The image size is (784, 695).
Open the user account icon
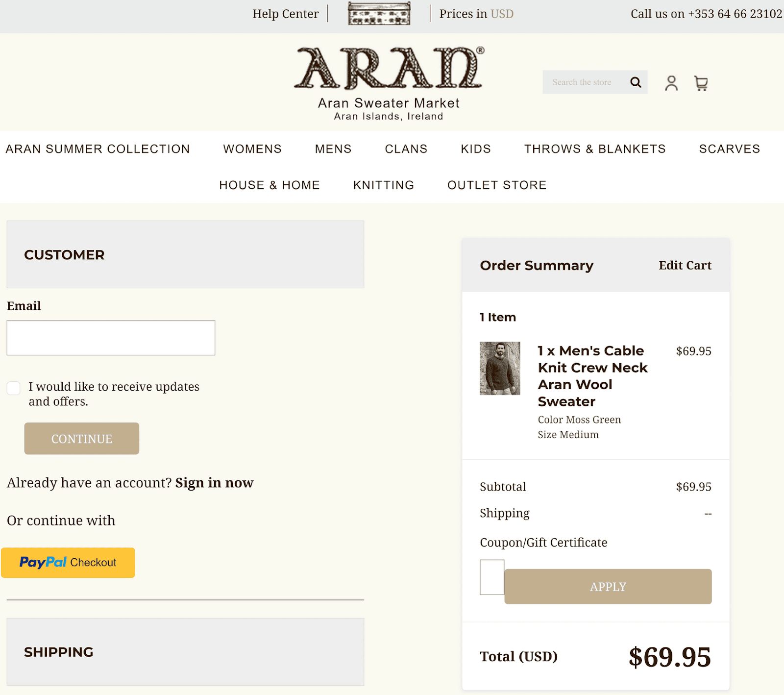(671, 83)
